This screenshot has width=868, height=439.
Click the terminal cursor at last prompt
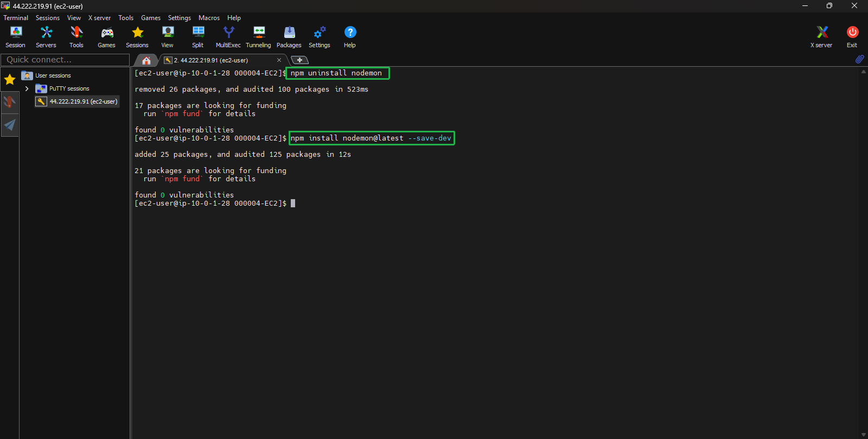click(293, 203)
